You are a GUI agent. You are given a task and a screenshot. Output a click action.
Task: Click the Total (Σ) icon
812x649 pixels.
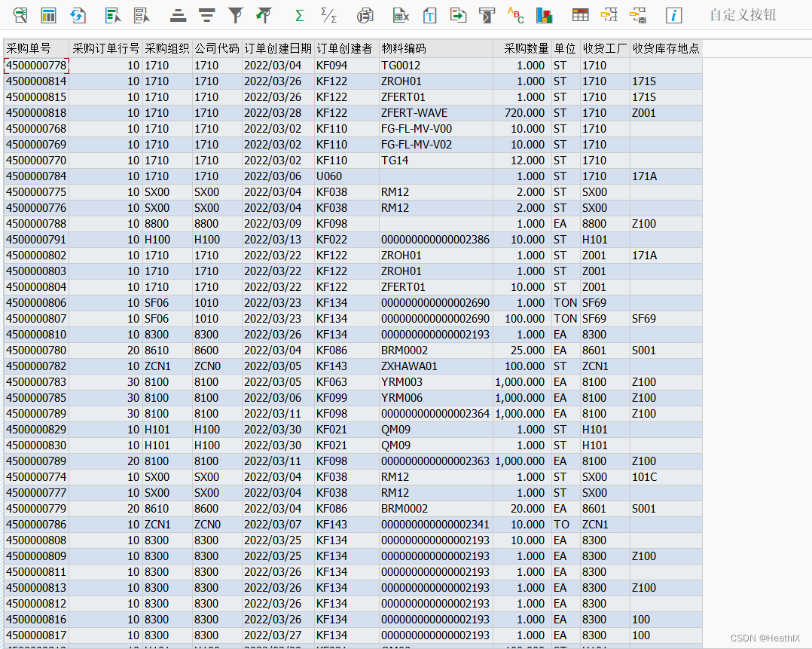298,15
